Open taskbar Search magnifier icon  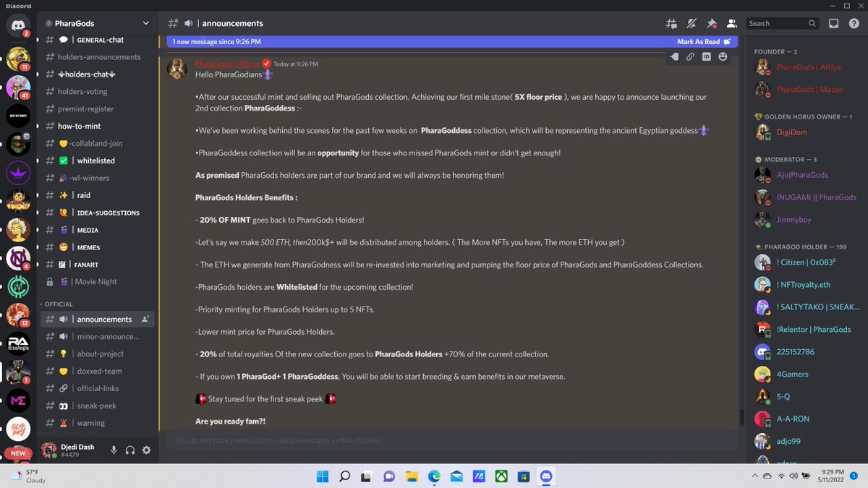click(x=344, y=476)
